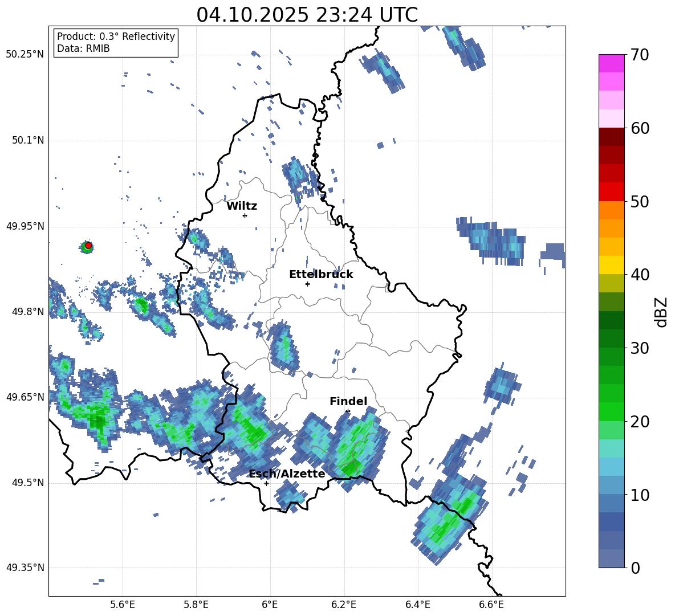Click the Findel city label
The height and width of the screenshot is (616, 675).
point(348,401)
